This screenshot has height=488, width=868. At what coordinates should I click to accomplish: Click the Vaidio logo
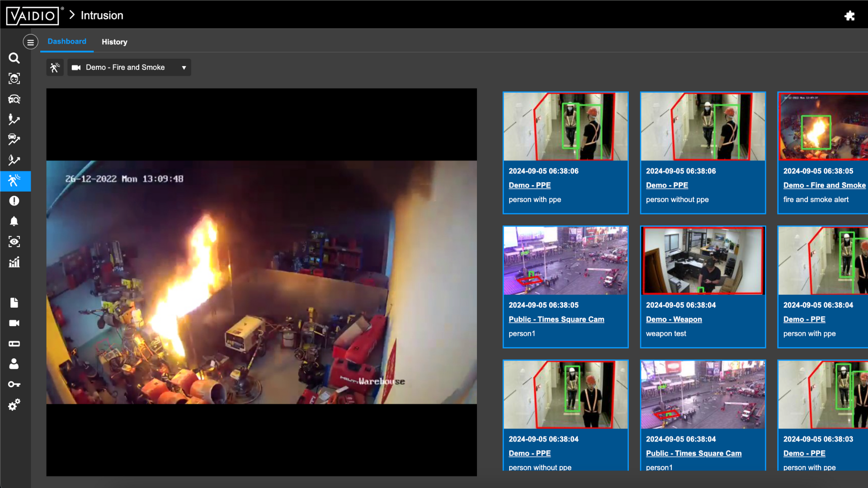(x=33, y=16)
